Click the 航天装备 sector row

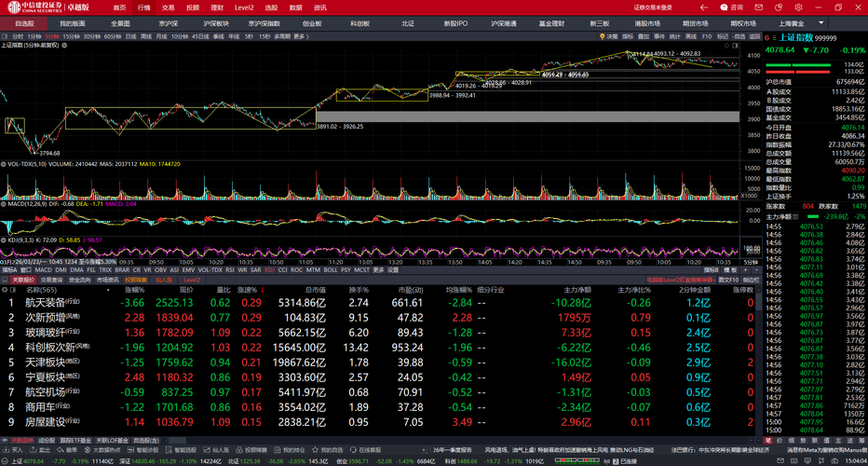[x=45, y=303]
